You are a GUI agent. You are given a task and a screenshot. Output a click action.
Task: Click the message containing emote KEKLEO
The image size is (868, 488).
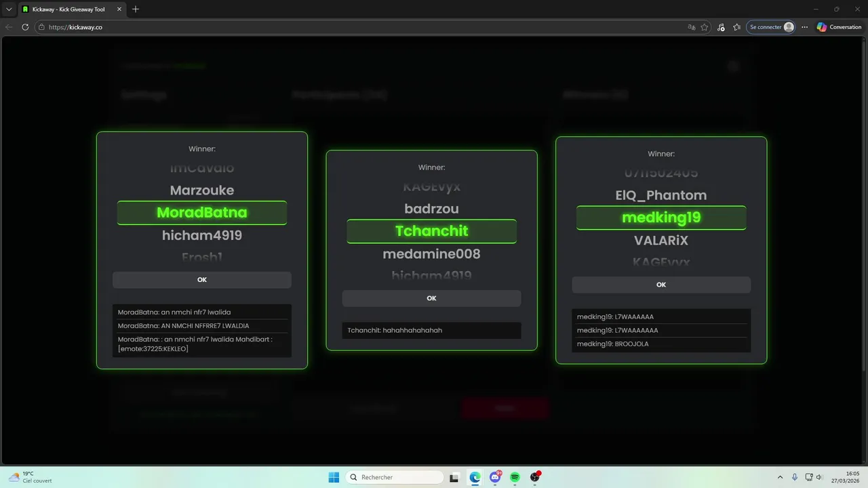202,344
